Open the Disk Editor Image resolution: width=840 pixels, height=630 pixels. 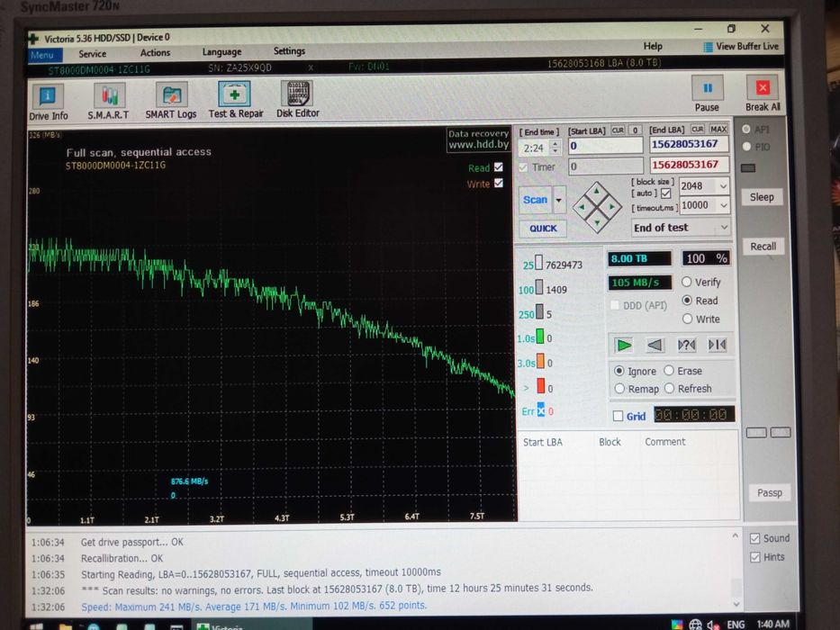coord(297,99)
